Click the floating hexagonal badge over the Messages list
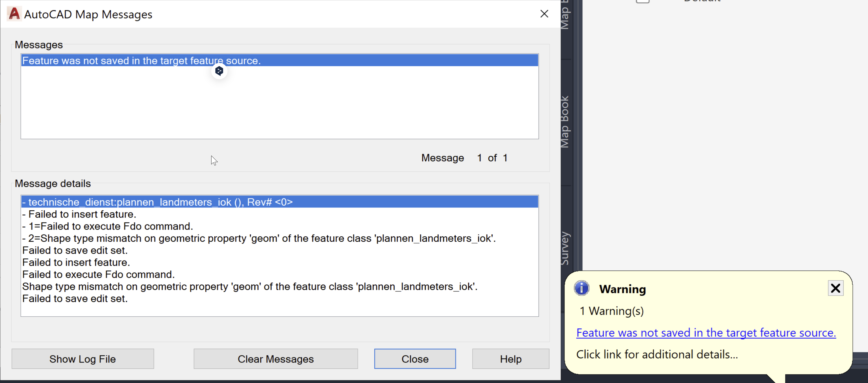Image resolution: width=868 pixels, height=383 pixels. pyautogui.click(x=219, y=71)
